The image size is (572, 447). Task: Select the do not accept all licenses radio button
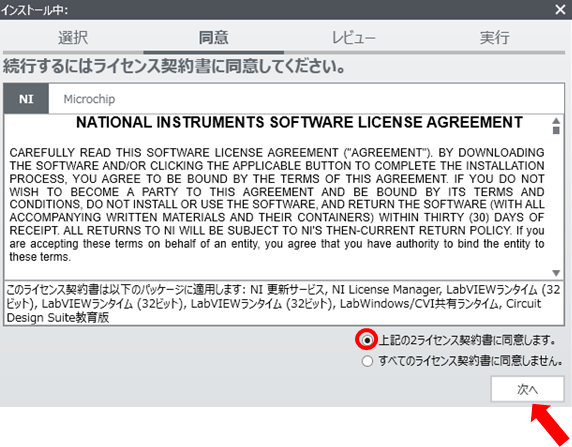(367, 361)
